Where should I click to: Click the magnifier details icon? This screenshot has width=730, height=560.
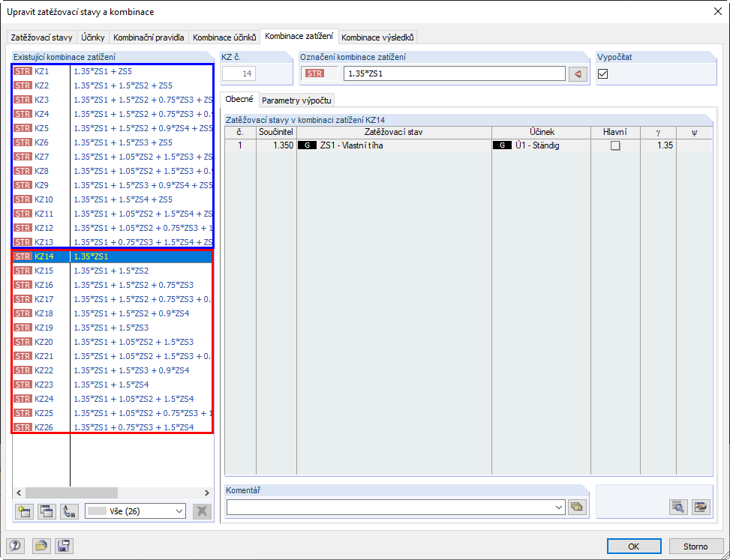[x=678, y=507]
